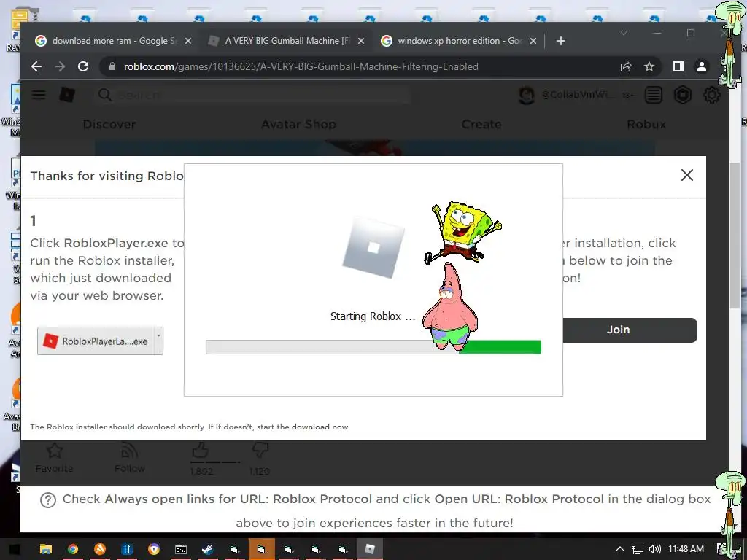The image size is (747, 560).
Task: Open the Chrome profile icon
Action: (x=701, y=66)
